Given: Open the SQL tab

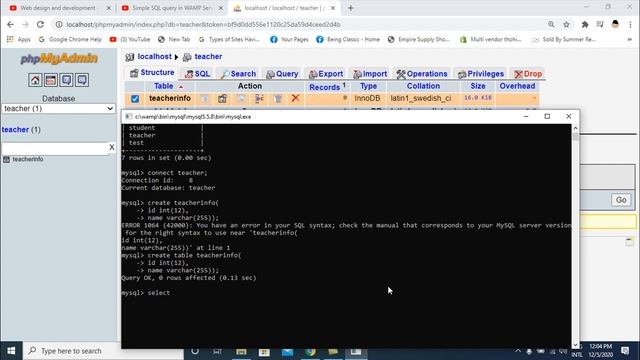Looking at the screenshot, I should point(197,74).
